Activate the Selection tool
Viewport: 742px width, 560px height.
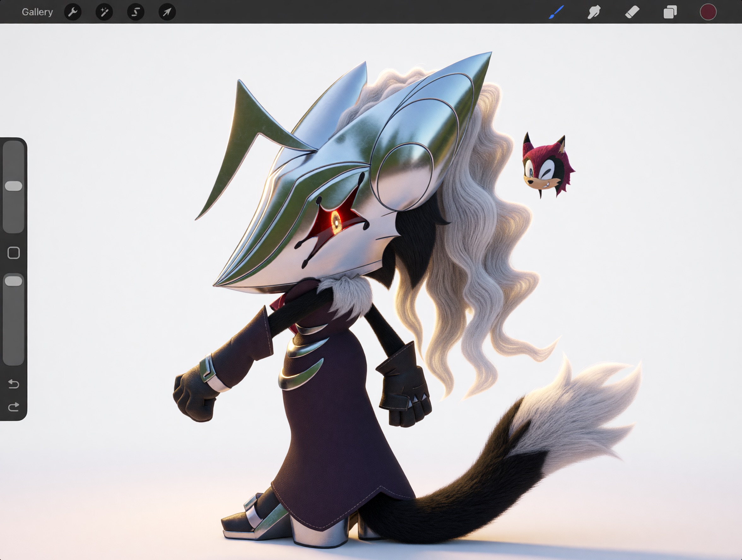[x=136, y=12]
